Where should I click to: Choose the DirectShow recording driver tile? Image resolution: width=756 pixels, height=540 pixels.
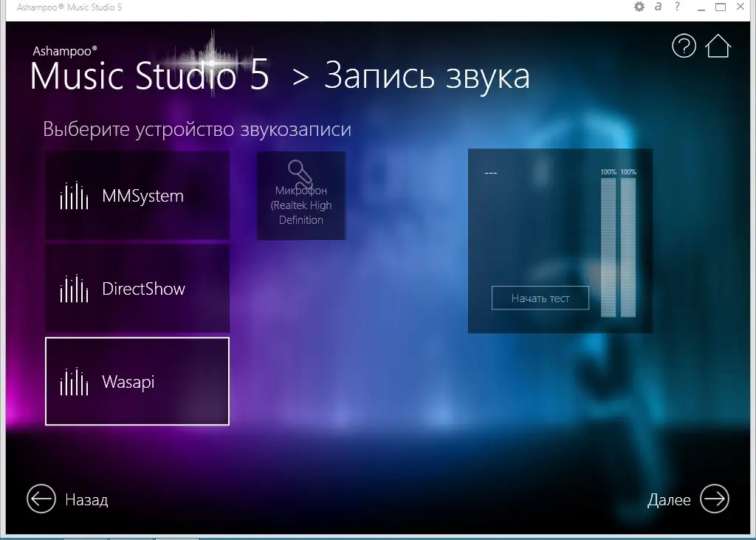pos(137,289)
